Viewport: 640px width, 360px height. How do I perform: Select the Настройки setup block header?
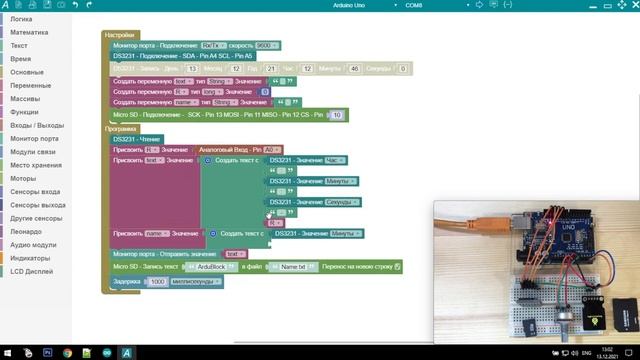pyautogui.click(x=120, y=35)
